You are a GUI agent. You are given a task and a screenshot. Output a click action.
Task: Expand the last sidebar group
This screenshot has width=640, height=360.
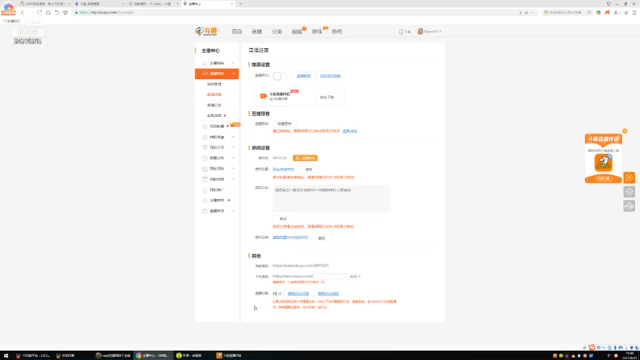pos(233,211)
